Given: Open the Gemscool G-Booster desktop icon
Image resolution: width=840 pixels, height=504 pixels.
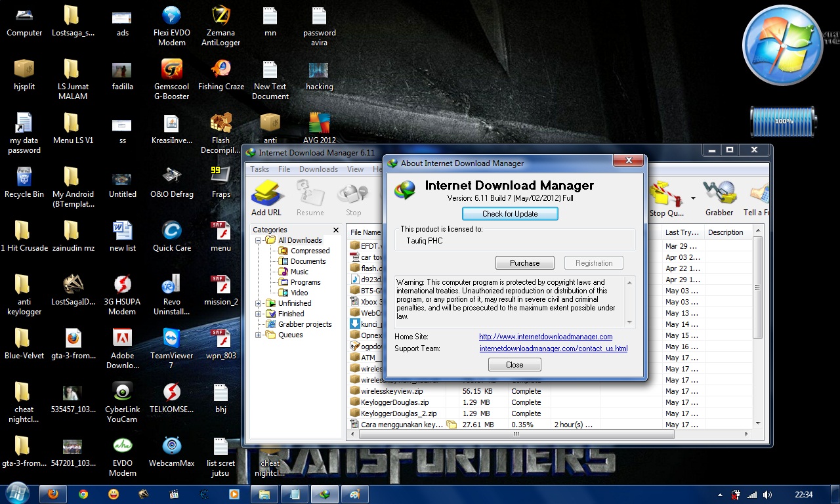Looking at the screenshot, I should point(172,80).
